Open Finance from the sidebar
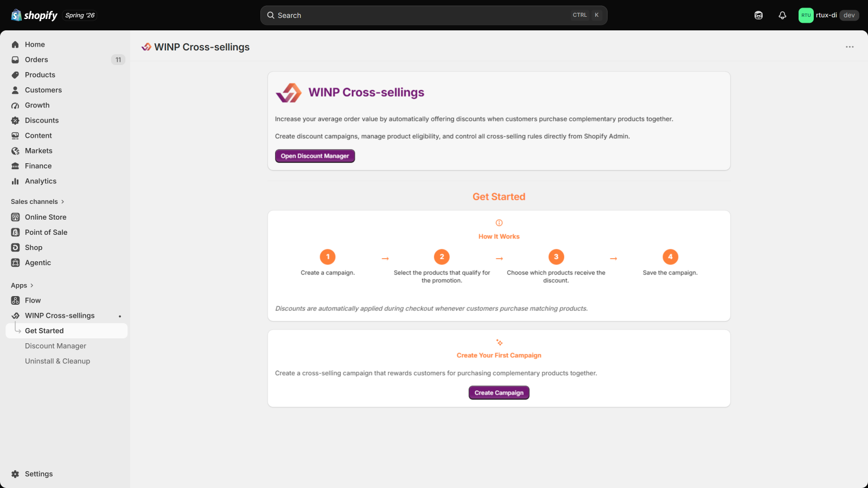Image resolution: width=868 pixels, height=488 pixels. pos(39,166)
